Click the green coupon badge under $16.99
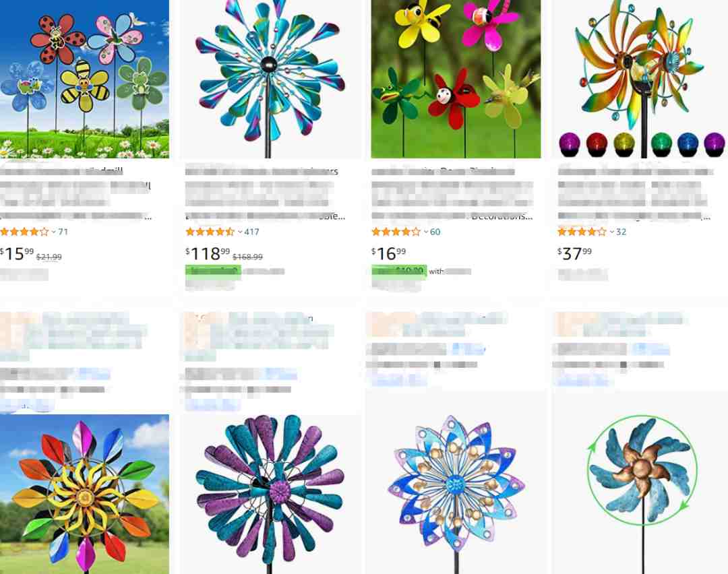 pyautogui.click(x=399, y=271)
